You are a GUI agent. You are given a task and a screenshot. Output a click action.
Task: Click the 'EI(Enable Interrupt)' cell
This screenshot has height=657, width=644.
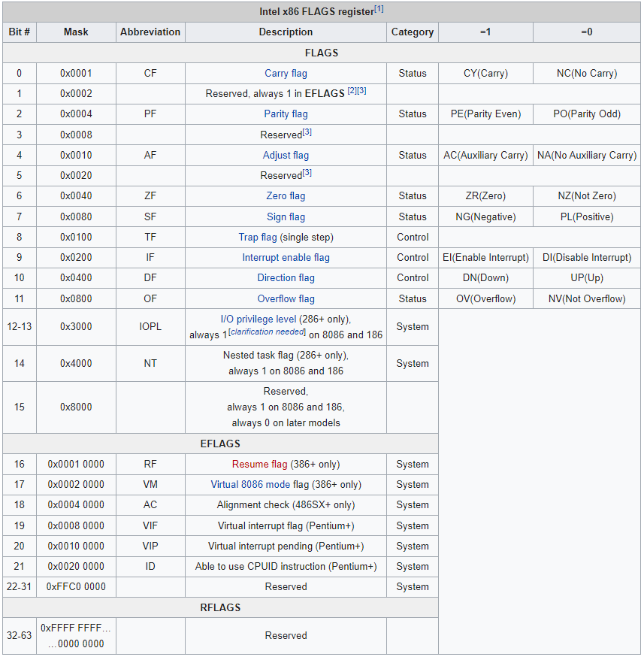click(485, 257)
